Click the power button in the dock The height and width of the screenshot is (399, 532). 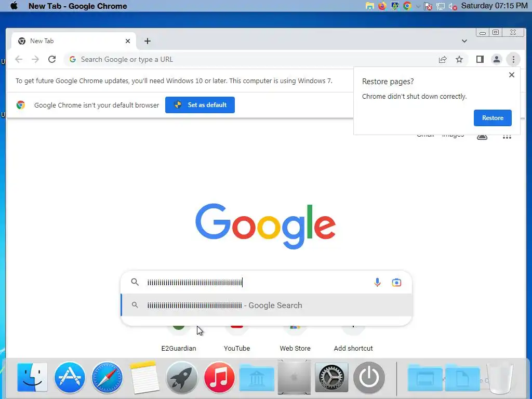pyautogui.click(x=369, y=377)
